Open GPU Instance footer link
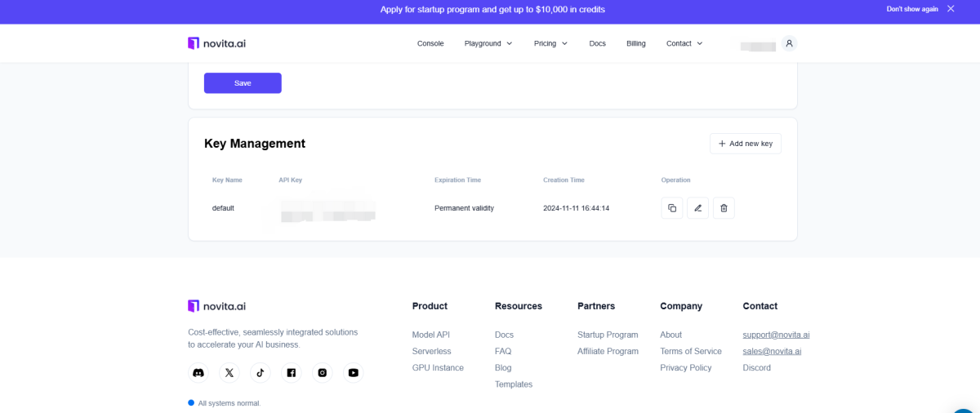The height and width of the screenshot is (413, 980). [x=438, y=367]
